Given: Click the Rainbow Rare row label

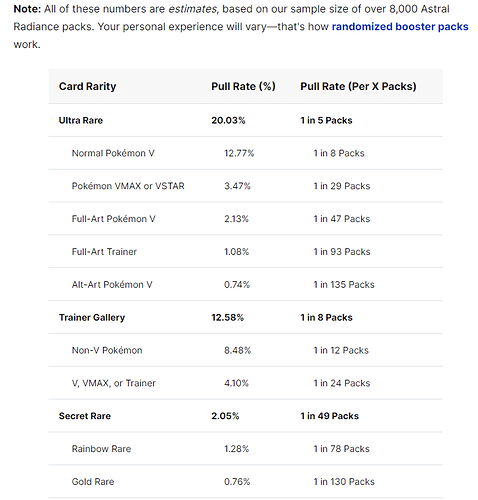Looking at the screenshot, I should coord(101,449).
